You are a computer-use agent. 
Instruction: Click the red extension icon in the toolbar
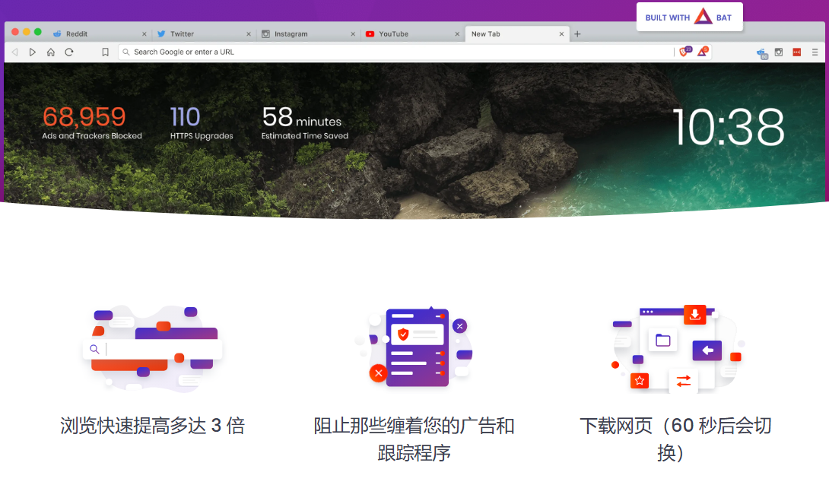[796, 52]
